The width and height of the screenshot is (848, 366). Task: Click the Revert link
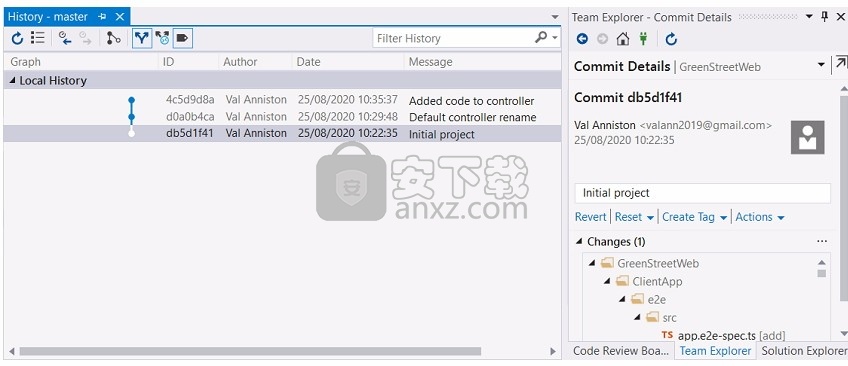591,217
